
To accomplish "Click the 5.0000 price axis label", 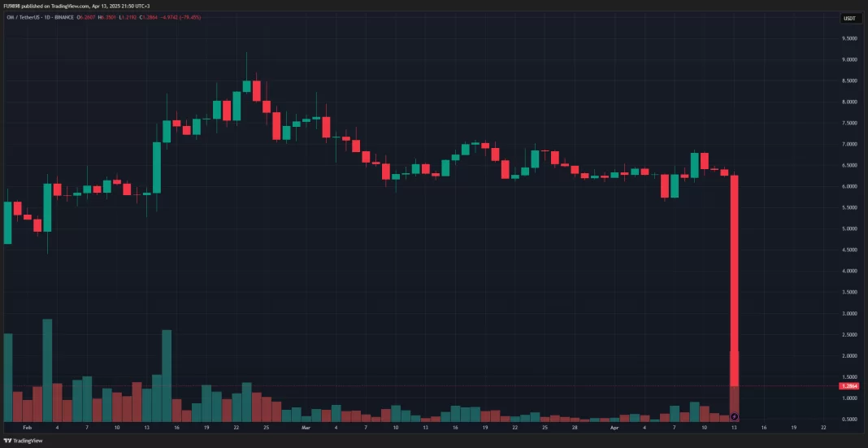I will pyautogui.click(x=850, y=228).
